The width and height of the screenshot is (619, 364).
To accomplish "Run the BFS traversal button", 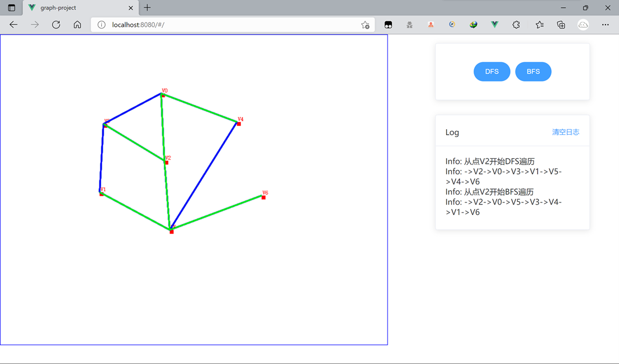I will click(533, 72).
